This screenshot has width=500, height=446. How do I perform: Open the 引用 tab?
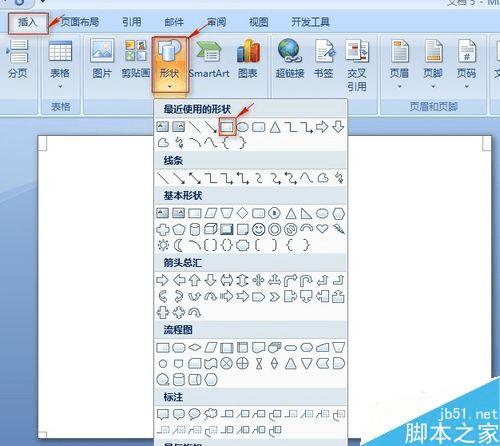[x=131, y=22]
